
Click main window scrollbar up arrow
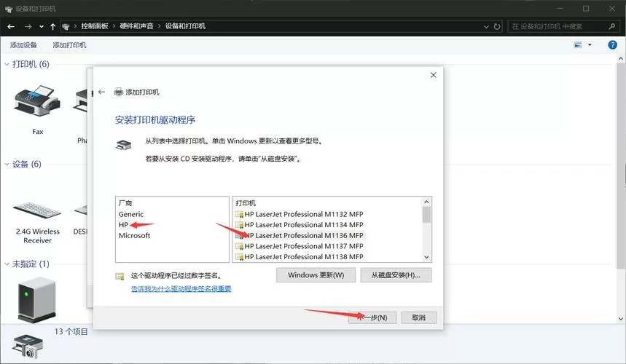click(621, 59)
